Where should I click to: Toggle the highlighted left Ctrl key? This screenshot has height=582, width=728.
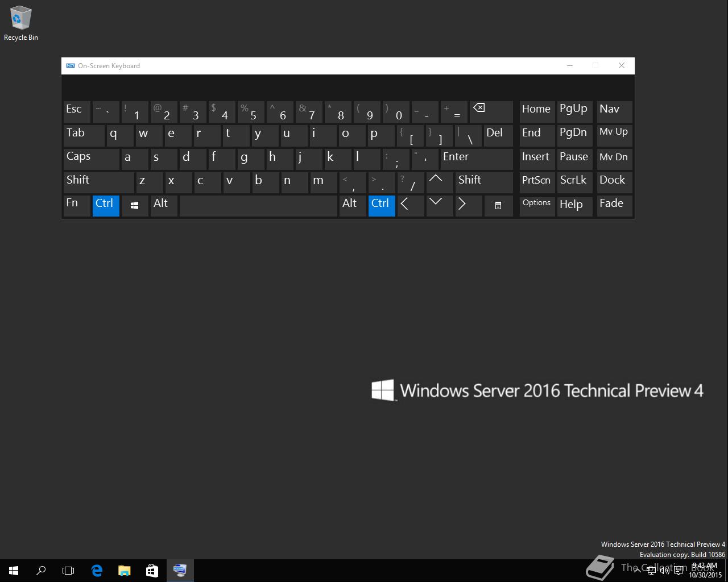[106, 206]
